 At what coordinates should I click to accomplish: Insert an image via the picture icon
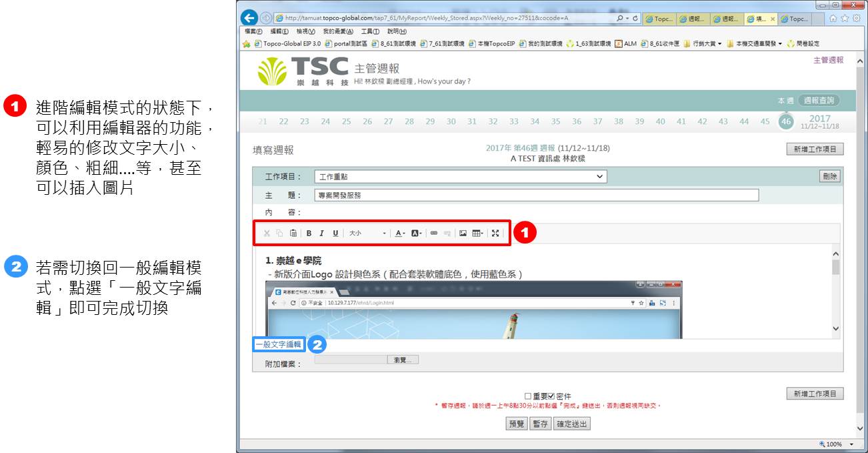[x=463, y=234]
